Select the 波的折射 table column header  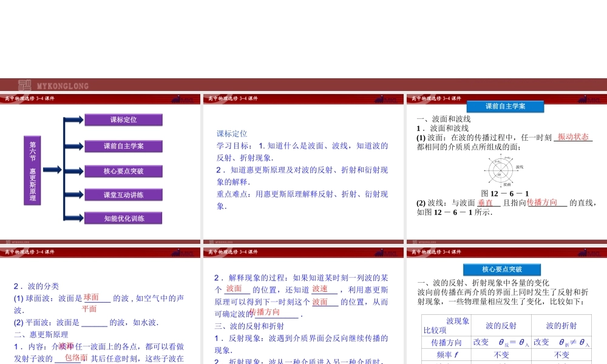(561, 326)
